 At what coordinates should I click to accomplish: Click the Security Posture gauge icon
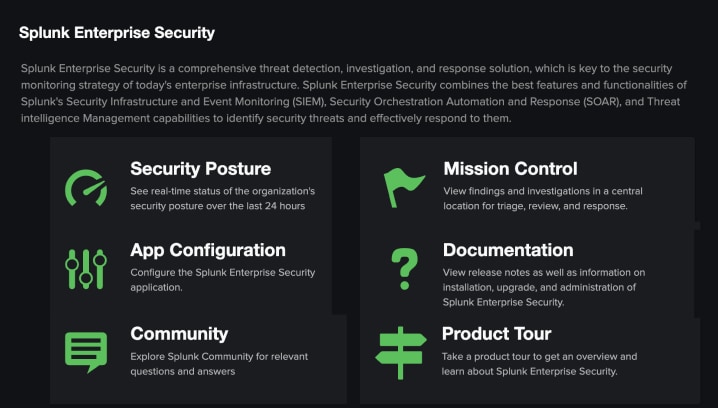click(86, 187)
